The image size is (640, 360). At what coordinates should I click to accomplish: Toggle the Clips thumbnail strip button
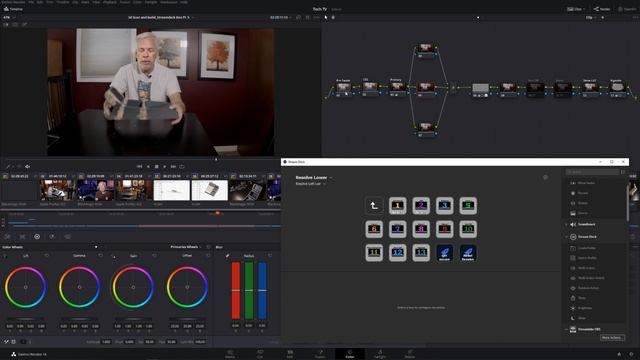(576, 9)
